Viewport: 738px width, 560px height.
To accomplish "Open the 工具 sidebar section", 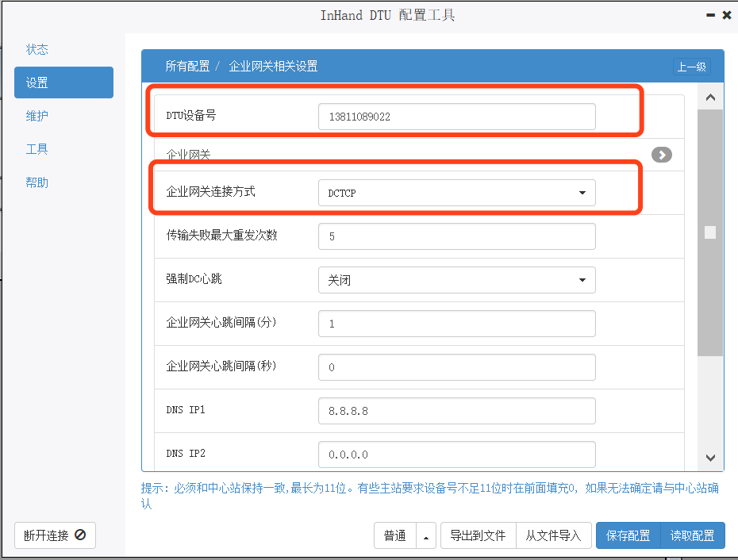I will point(37,149).
